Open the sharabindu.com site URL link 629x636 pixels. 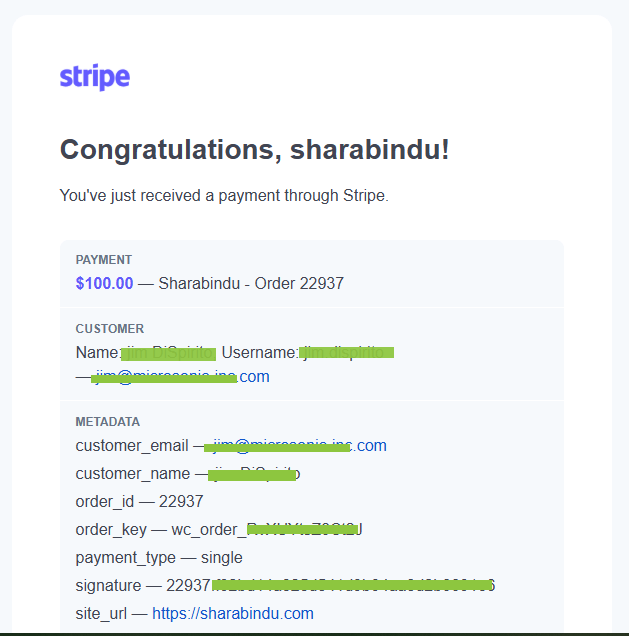coord(233,614)
